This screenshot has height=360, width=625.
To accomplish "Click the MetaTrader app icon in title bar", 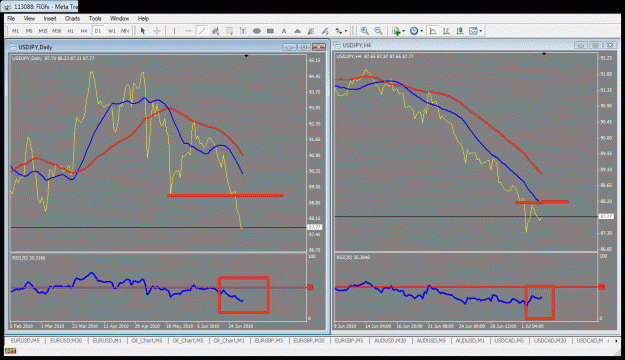I will [x=7, y=7].
